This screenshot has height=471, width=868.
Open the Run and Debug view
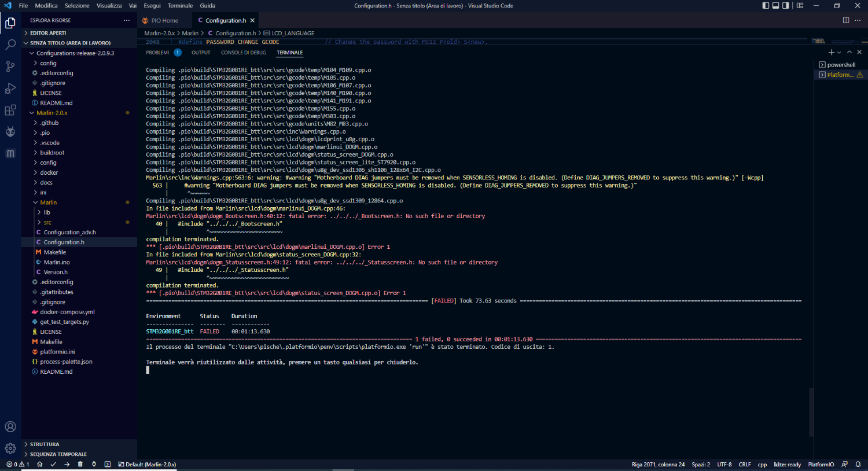tap(10, 88)
